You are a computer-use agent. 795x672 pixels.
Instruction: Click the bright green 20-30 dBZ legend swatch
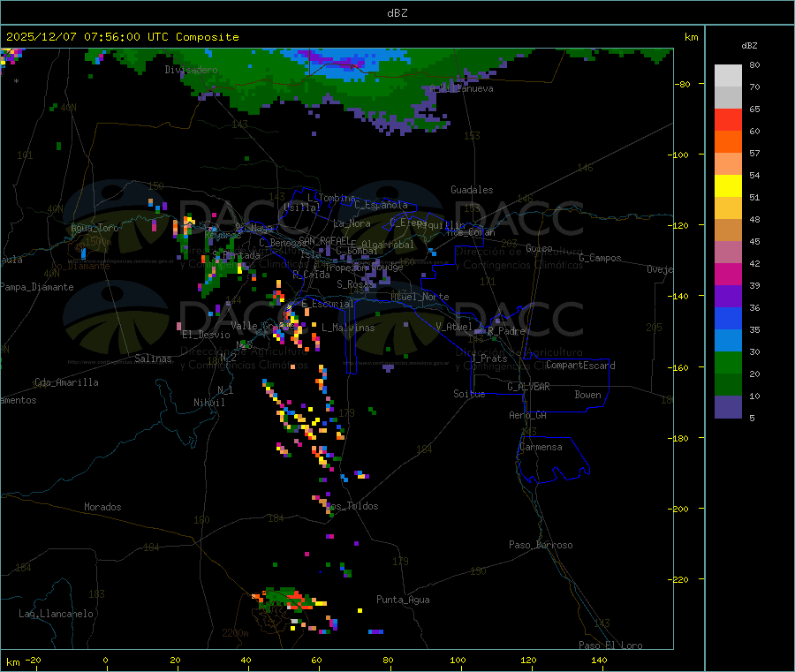click(728, 362)
